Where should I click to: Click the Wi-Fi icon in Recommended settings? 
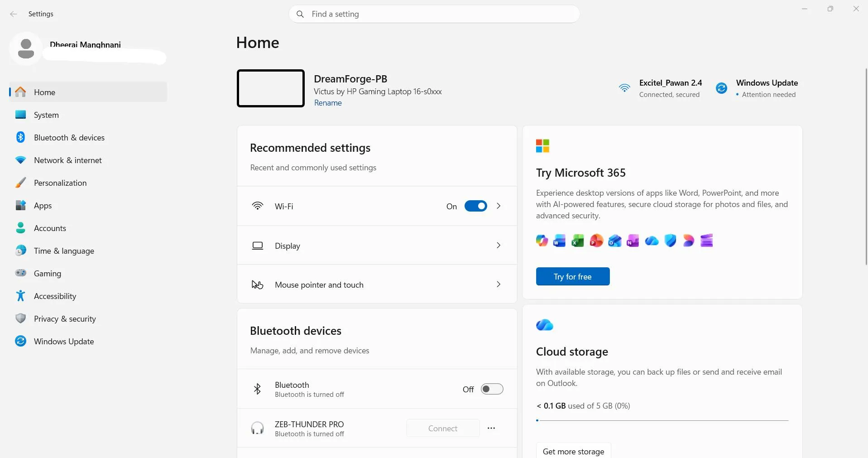point(257,206)
